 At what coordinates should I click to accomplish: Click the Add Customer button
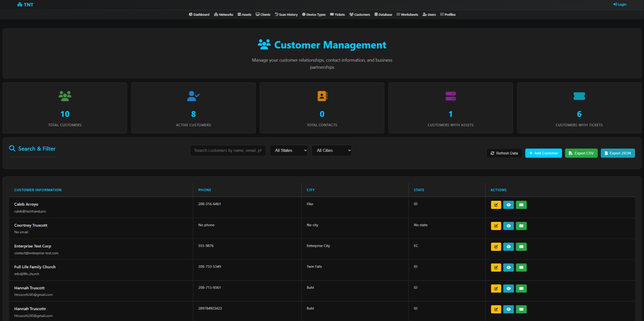coord(543,153)
